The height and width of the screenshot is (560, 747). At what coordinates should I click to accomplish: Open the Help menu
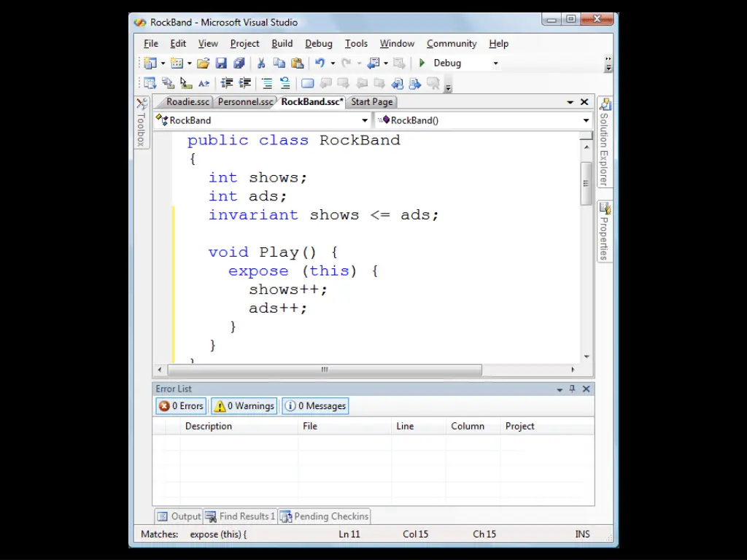click(499, 44)
